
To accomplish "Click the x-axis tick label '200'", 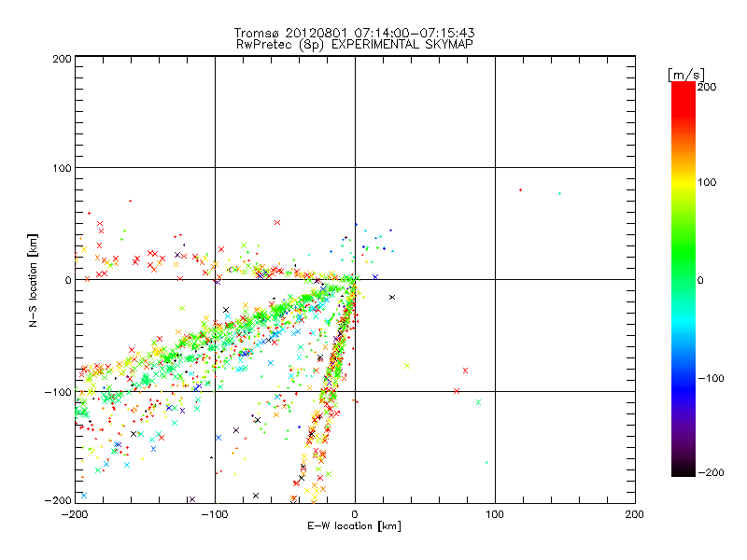I will 634,514.
